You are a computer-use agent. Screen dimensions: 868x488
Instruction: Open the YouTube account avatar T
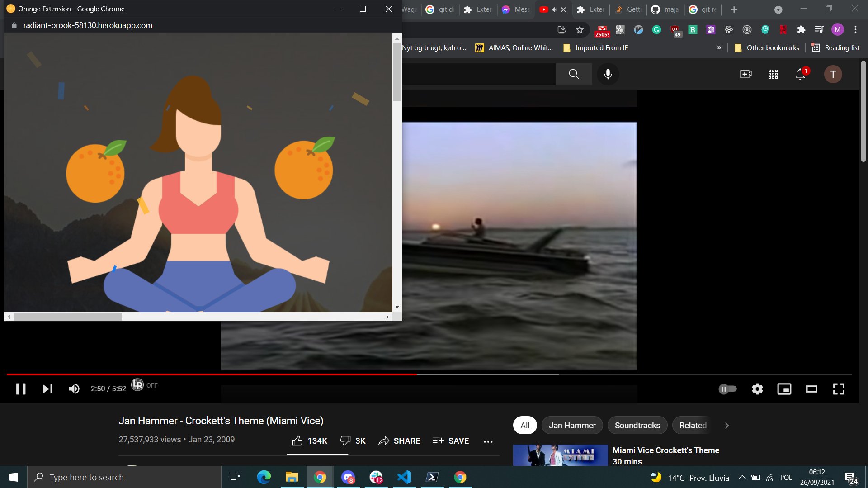(833, 74)
